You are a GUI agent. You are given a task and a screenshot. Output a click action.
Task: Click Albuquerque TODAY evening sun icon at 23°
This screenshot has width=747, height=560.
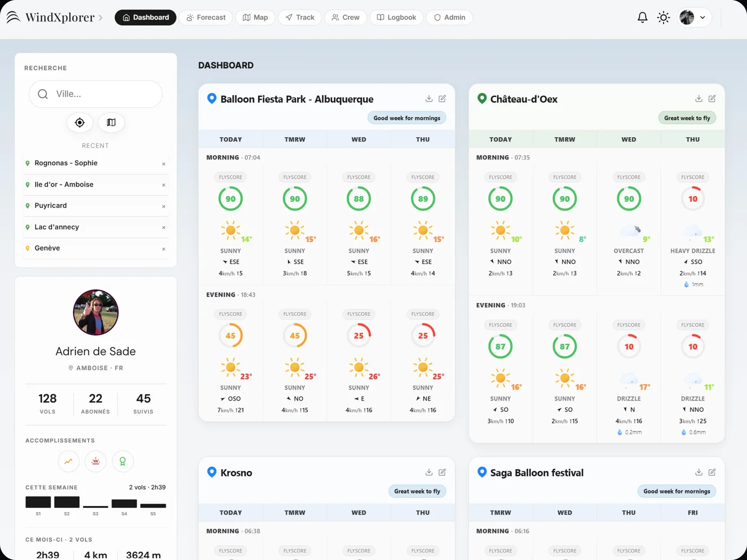point(231,367)
